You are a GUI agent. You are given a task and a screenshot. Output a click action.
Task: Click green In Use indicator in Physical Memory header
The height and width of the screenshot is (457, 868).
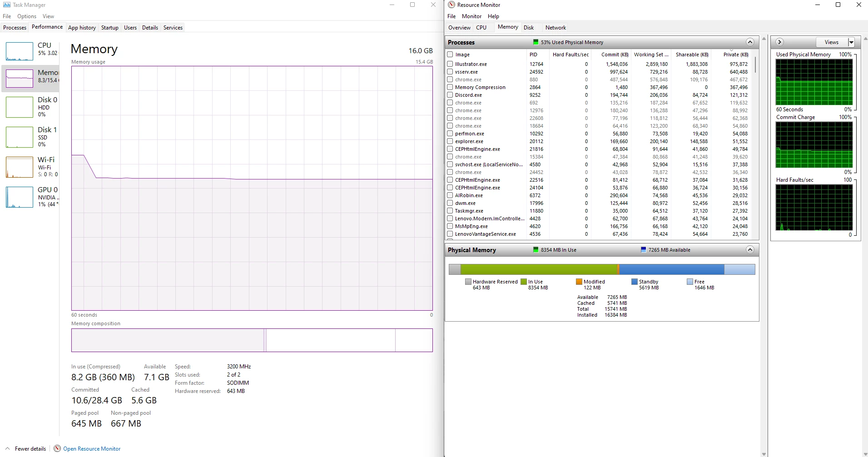tap(536, 250)
